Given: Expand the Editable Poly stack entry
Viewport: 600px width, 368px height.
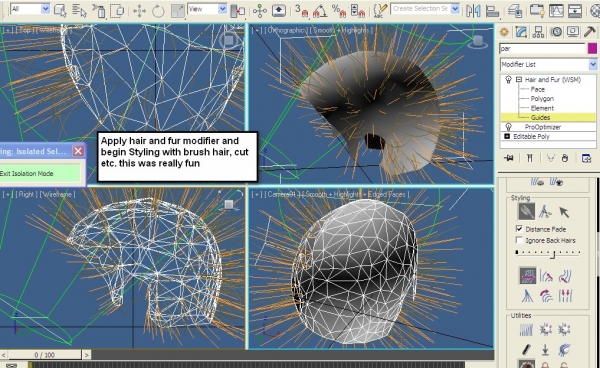Looking at the screenshot, I should (507, 136).
